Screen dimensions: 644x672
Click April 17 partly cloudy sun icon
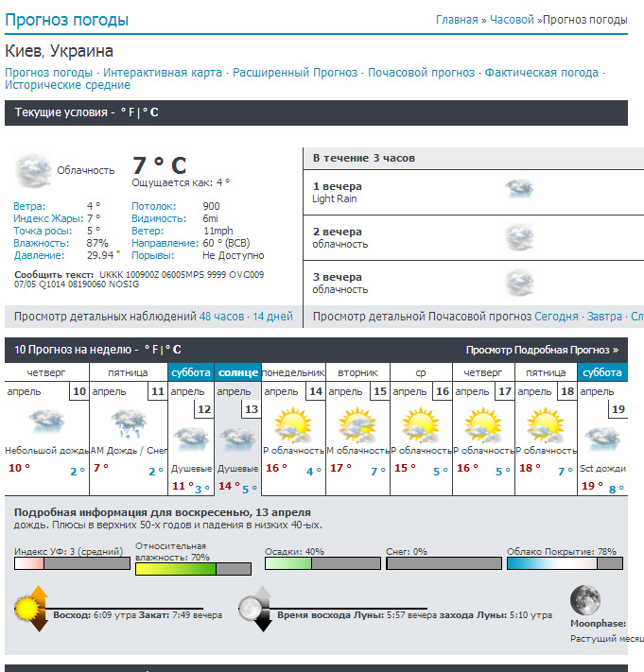pos(483,425)
